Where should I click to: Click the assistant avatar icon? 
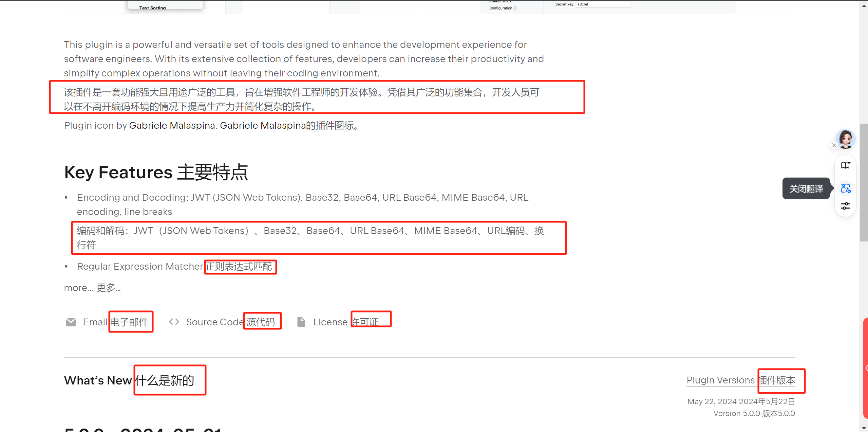point(845,139)
